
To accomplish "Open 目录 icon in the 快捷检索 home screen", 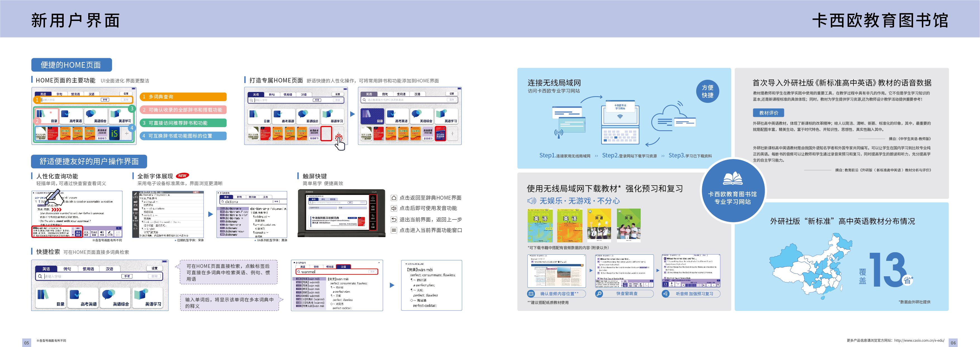I will [x=51, y=298].
